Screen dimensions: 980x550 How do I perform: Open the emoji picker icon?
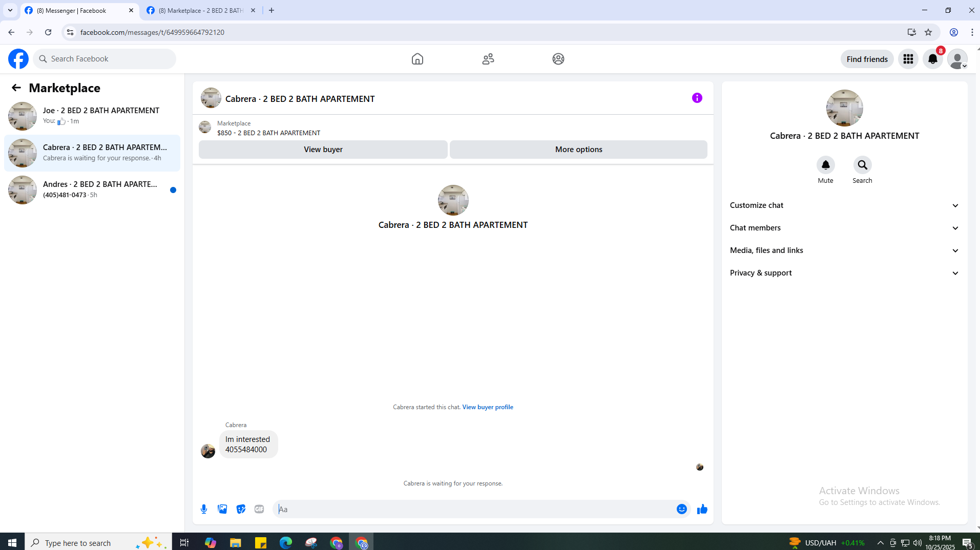682,509
